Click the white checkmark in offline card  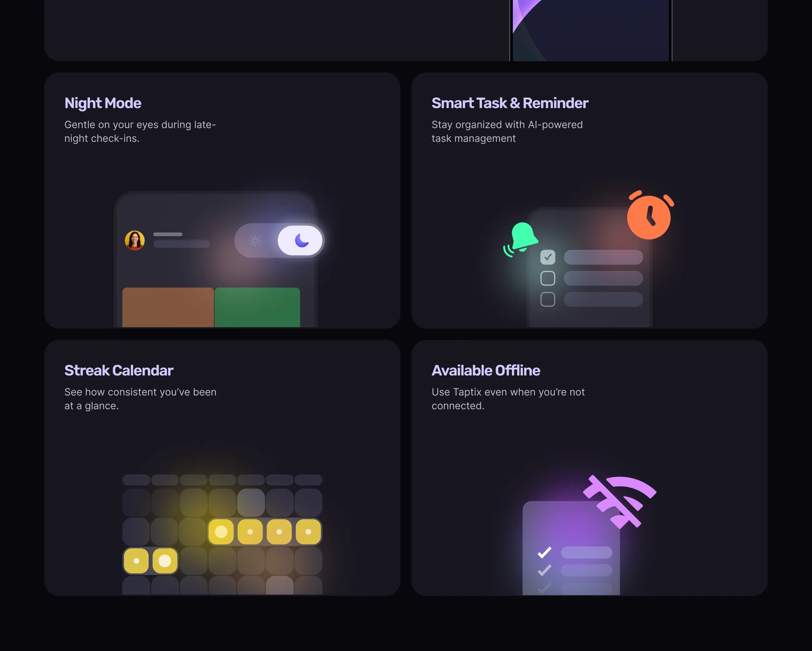tap(545, 552)
